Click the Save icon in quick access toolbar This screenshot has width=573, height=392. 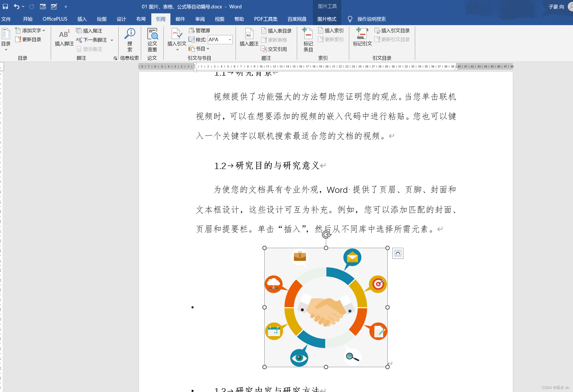click(x=5, y=7)
